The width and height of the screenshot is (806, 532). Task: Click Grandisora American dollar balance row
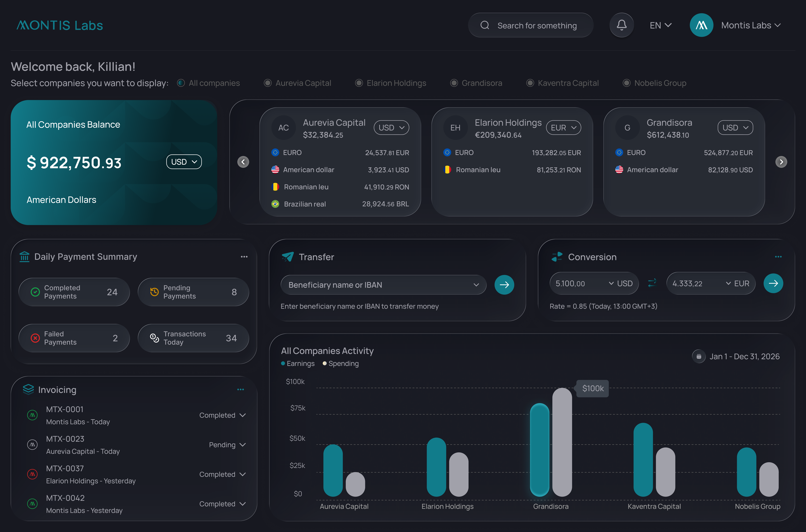[684, 170]
